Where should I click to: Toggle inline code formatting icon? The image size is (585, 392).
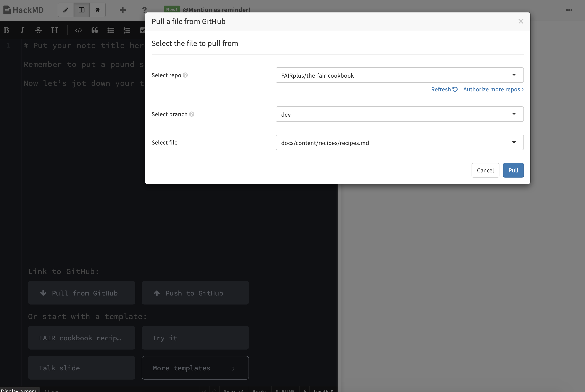pyautogui.click(x=78, y=29)
